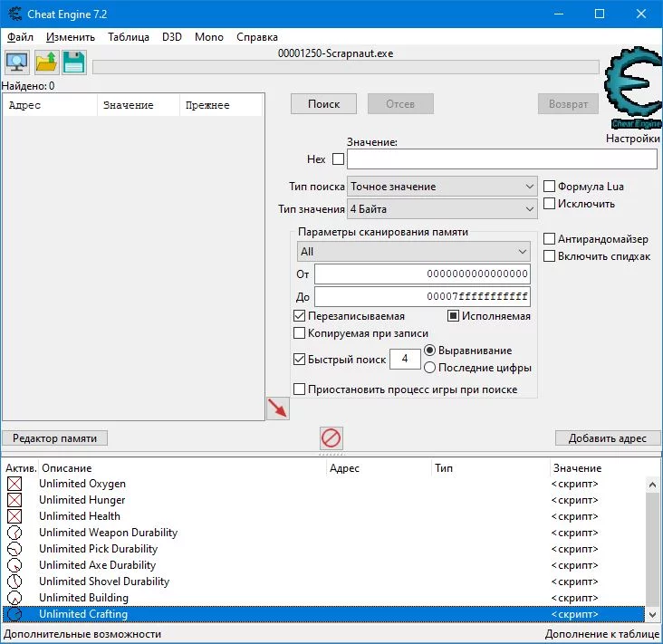Open Редактор памяти

point(55,438)
